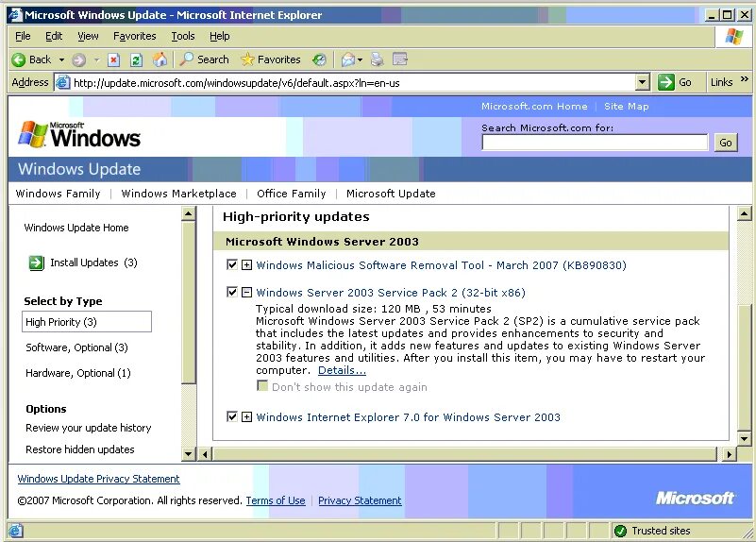Open the Favorites menu
The height and width of the screenshot is (542, 756).
coord(135,36)
